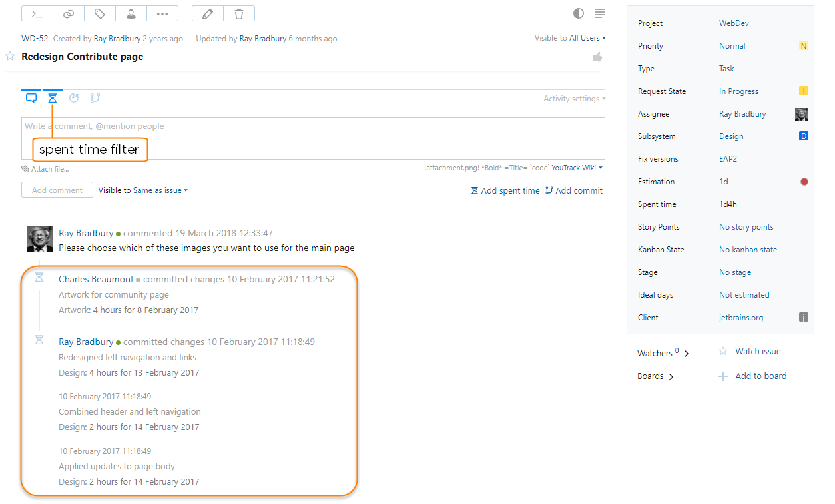Open the Activity settings dropdown
This screenshot has height=504, width=835.
[x=575, y=99]
